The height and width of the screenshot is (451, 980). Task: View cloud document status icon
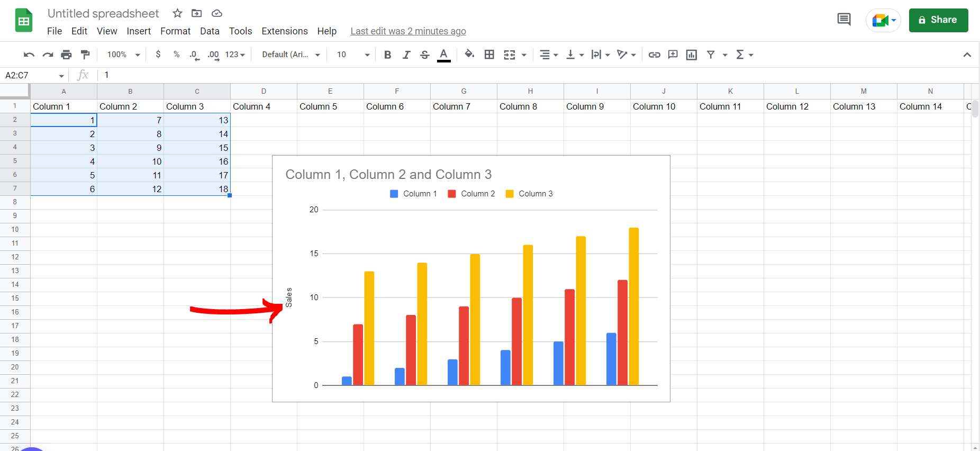(216, 13)
